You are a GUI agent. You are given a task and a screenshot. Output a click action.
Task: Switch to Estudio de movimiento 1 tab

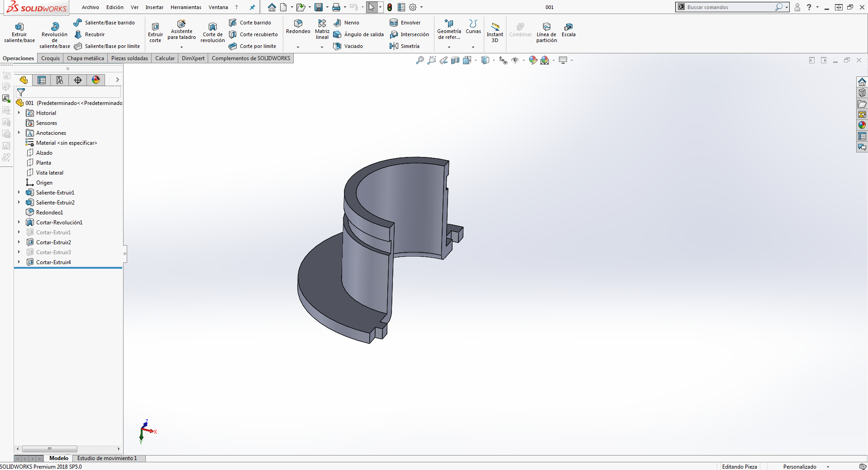107,458
